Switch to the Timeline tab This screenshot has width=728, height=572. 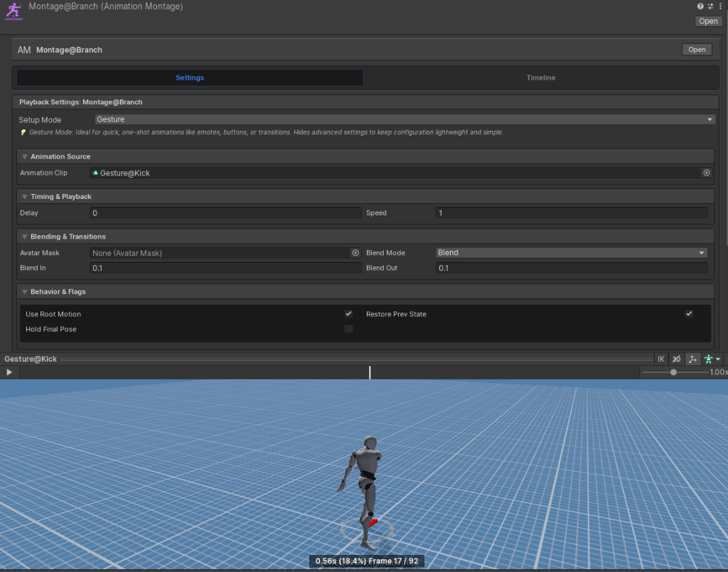point(541,77)
